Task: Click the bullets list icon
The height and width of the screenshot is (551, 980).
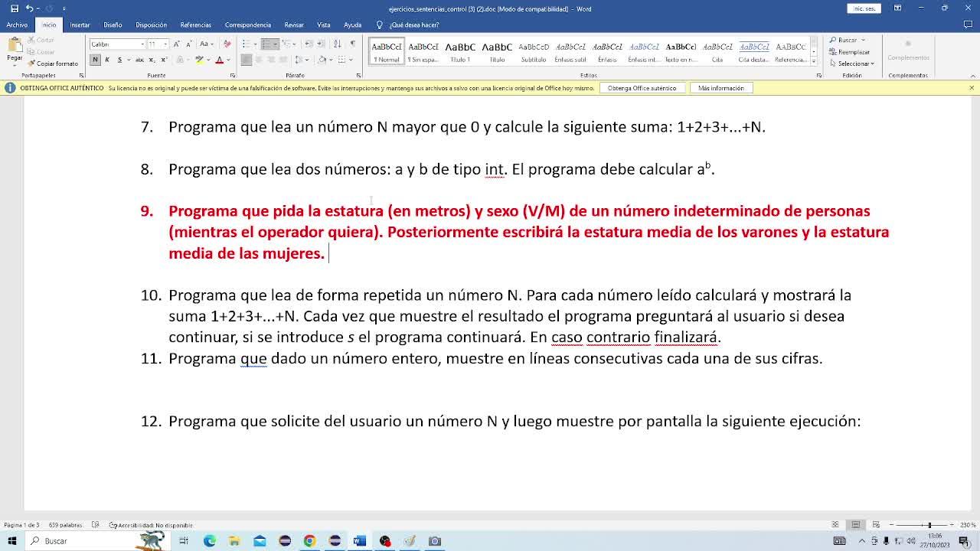Action: (x=246, y=44)
